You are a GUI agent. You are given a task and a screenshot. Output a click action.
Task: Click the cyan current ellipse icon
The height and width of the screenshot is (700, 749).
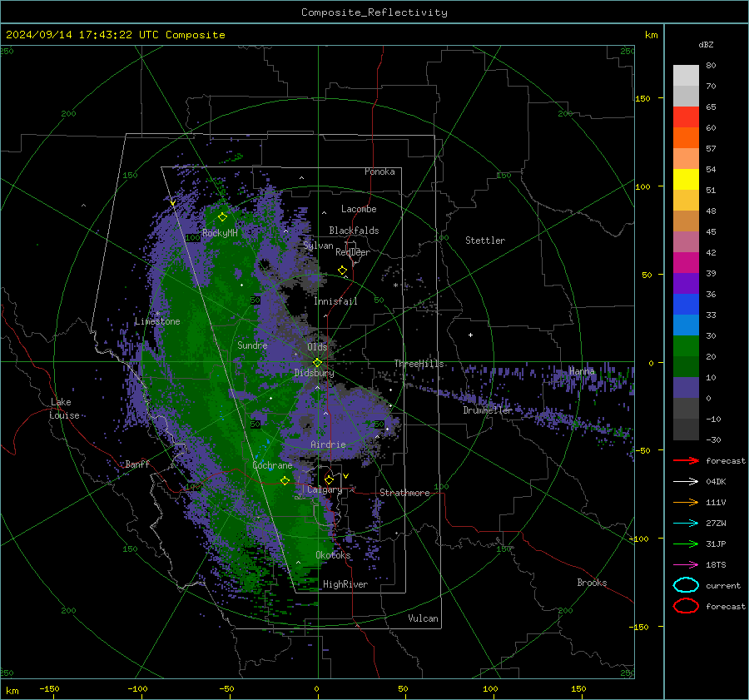click(x=686, y=585)
